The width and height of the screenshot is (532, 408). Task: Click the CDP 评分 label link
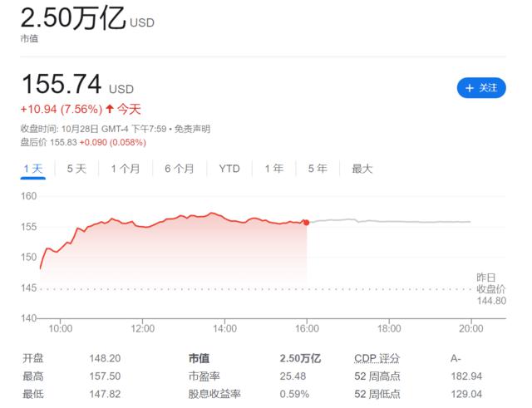coord(377,358)
